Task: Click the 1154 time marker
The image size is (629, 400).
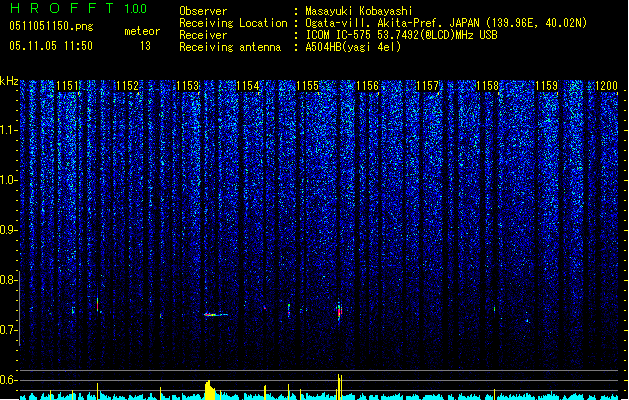Action: 248,86
